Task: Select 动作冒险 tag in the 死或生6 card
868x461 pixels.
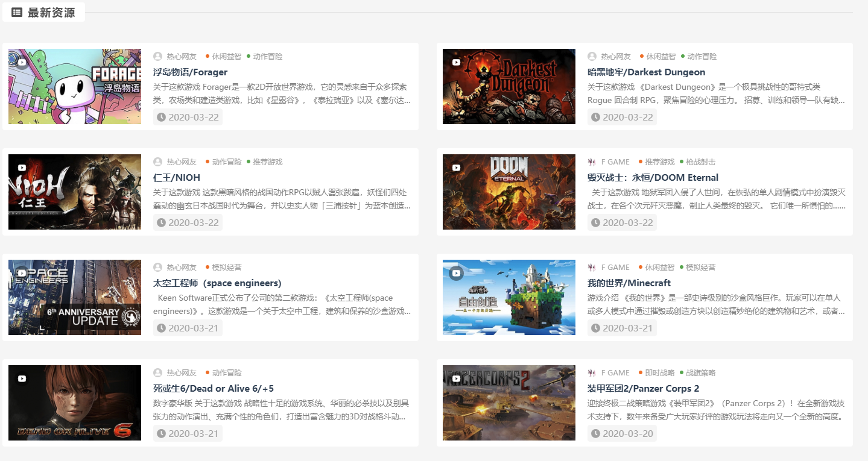Action: (226, 373)
